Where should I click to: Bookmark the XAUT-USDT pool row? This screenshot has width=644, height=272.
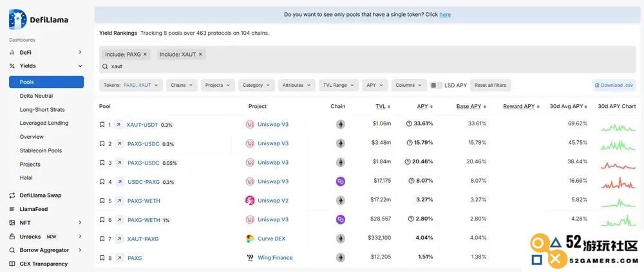(102, 124)
